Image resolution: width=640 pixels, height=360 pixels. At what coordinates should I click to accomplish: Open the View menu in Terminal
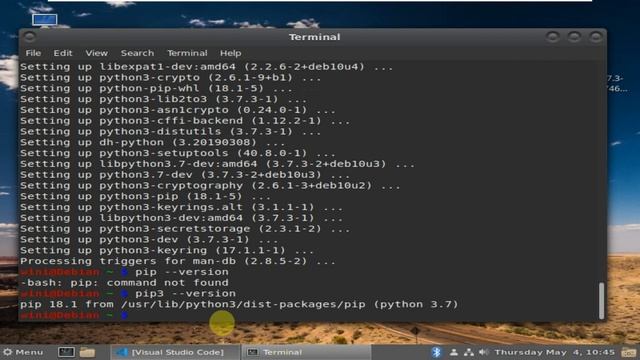tap(97, 53)
